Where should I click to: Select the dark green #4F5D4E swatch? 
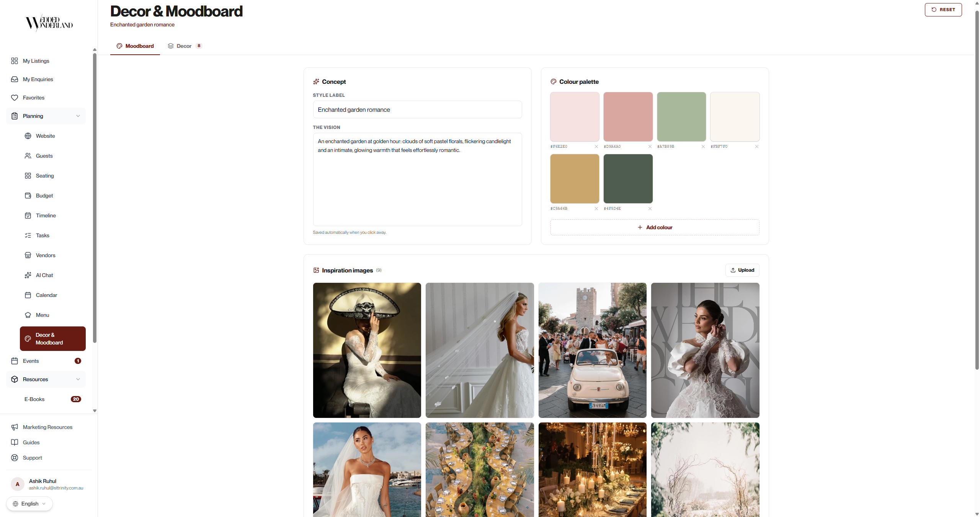click(x=628, y=179)
